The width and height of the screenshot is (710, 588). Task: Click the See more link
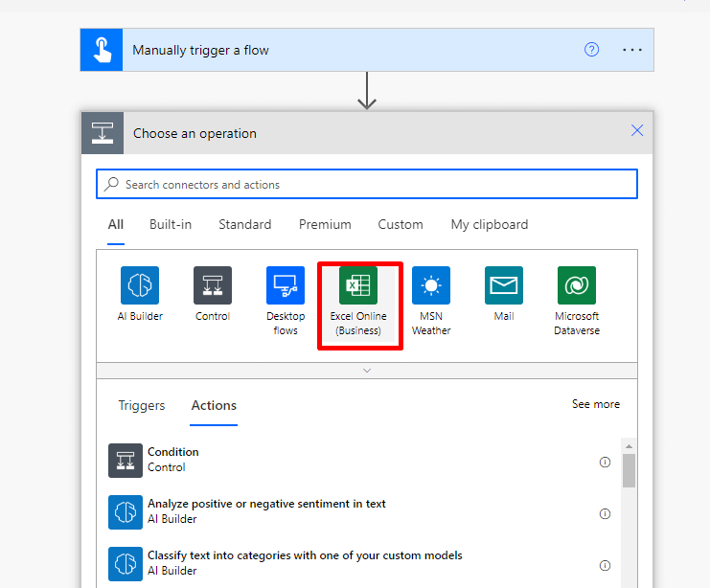(x=595, y=404)
